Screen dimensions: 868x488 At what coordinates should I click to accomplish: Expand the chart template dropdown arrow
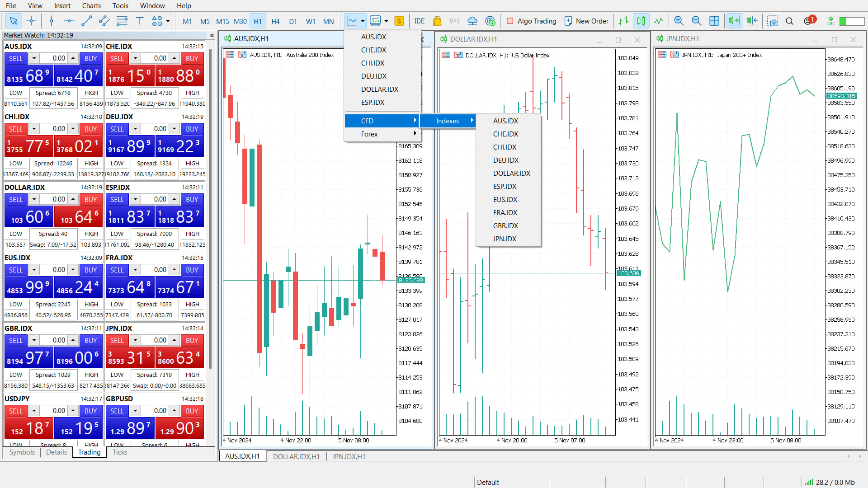pyautogui.click(x=386, y=21)
